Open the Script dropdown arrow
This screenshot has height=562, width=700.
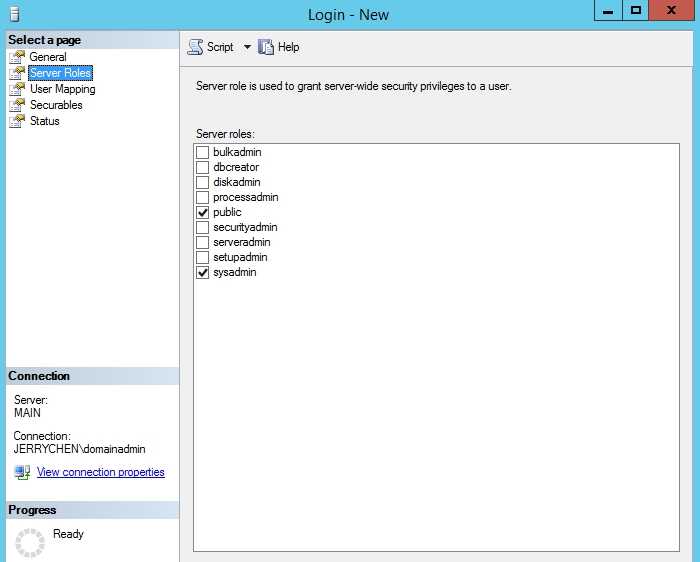[x=247, y=47]
